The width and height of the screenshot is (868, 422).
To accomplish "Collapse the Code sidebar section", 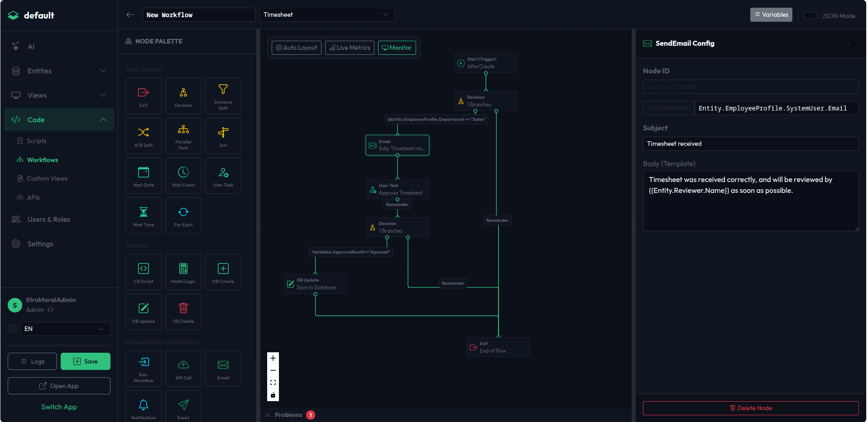I will coord(59,120).
